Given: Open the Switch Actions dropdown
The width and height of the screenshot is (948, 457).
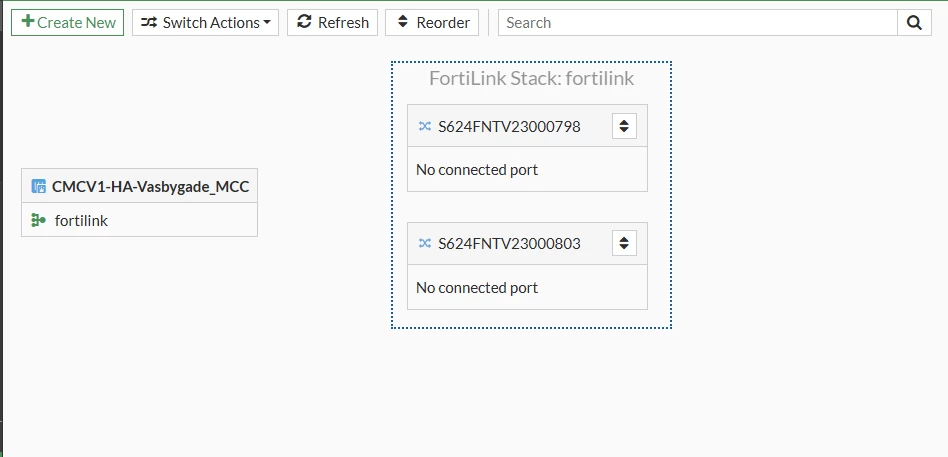Looking at the screenshot, I should 205,22.
